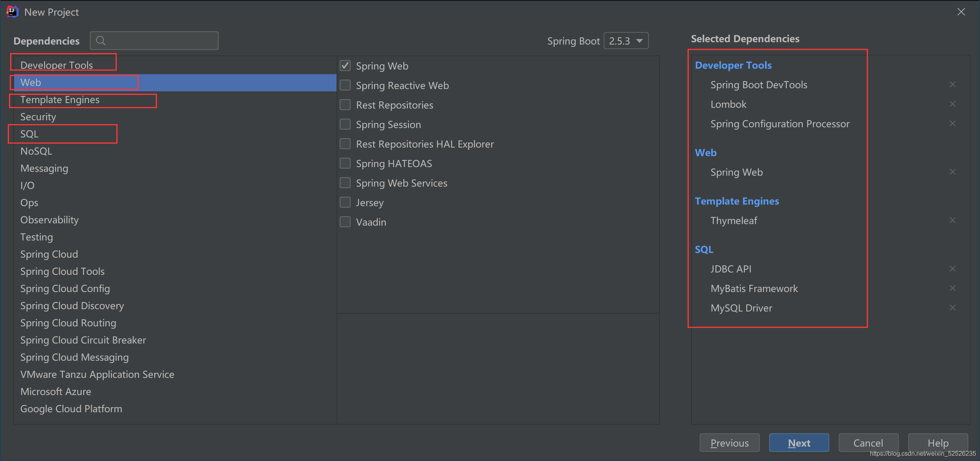Viewport: 980px width, 461px height.
Task: Select Spring Cloud Tools category
Action: coord(175,271)
